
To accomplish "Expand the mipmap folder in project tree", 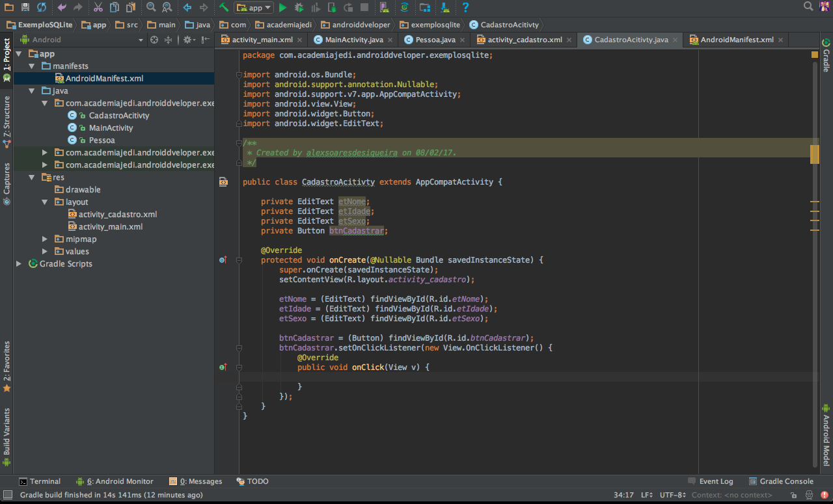I will point(45,239).
